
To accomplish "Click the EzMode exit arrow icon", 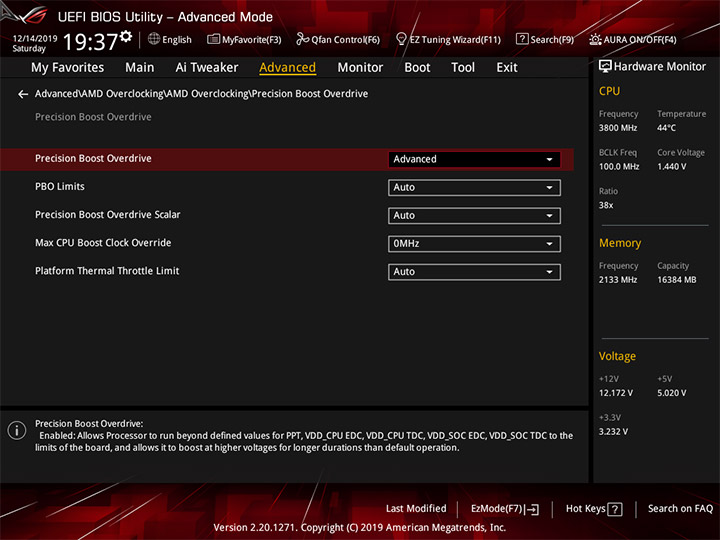I will pos(532,509).
